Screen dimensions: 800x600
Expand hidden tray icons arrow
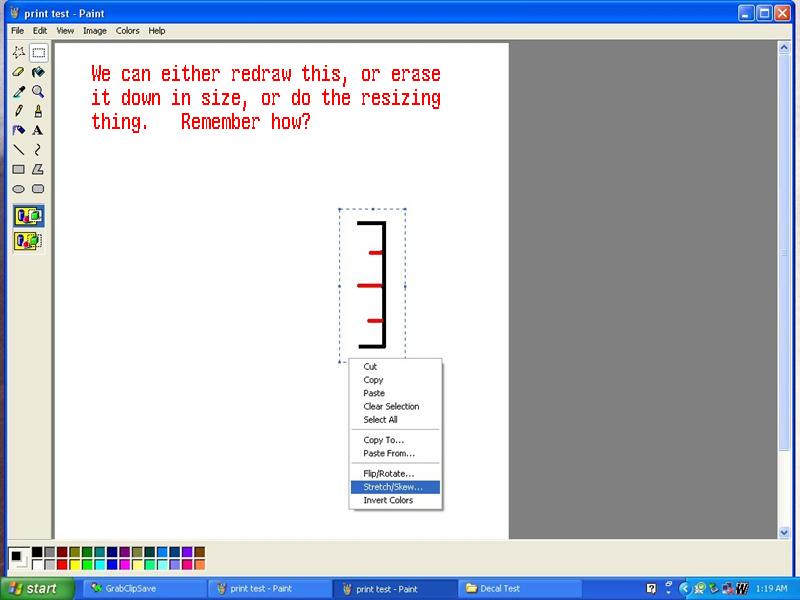tap(684, 589)
